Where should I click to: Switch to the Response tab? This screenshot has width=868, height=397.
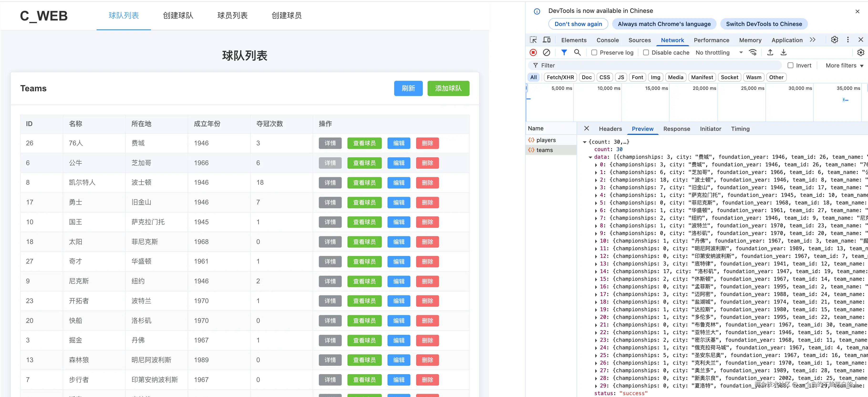point(676,129)
